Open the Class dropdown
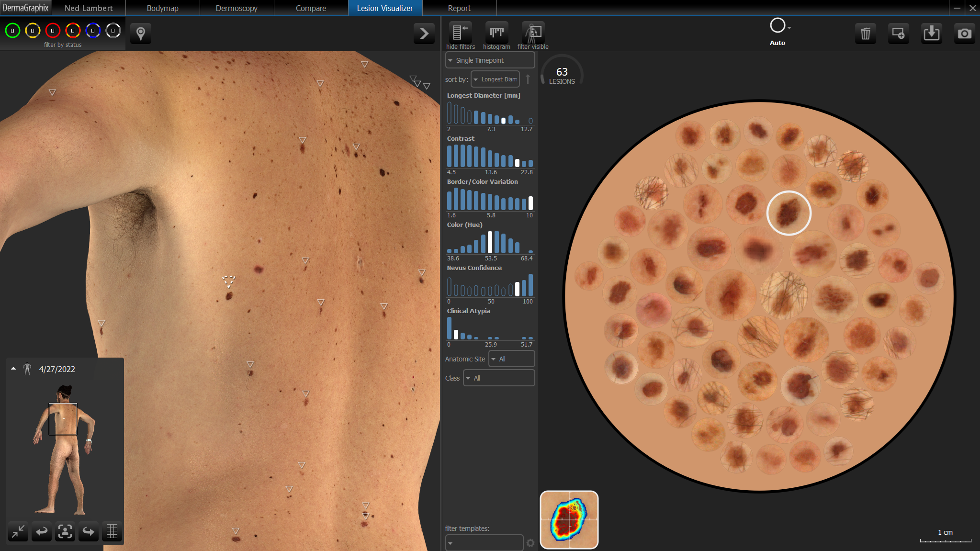Screen dimensions: 980x551 pos(499,378)
